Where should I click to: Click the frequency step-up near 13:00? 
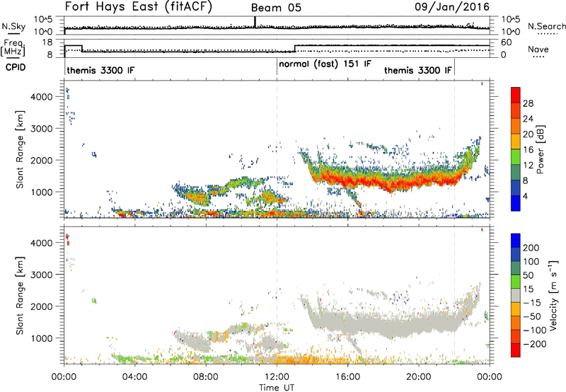(x=295, y=48)
